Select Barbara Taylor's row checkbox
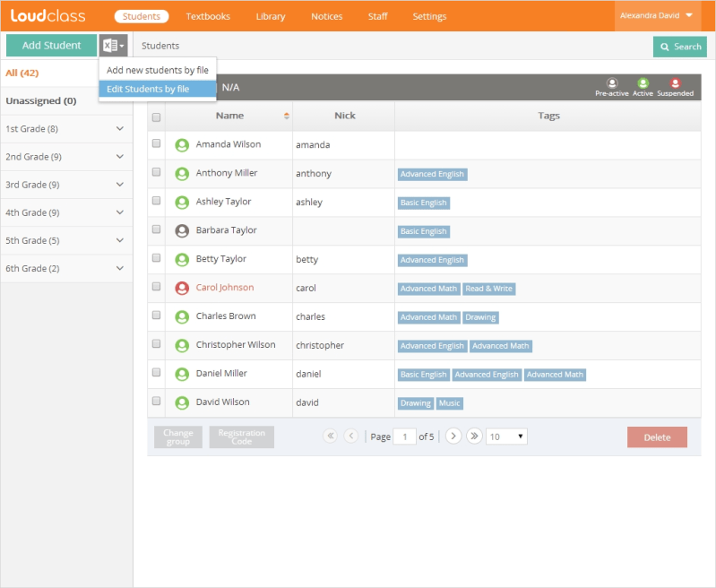Screen dimensions: 716x588 [156, 229]
